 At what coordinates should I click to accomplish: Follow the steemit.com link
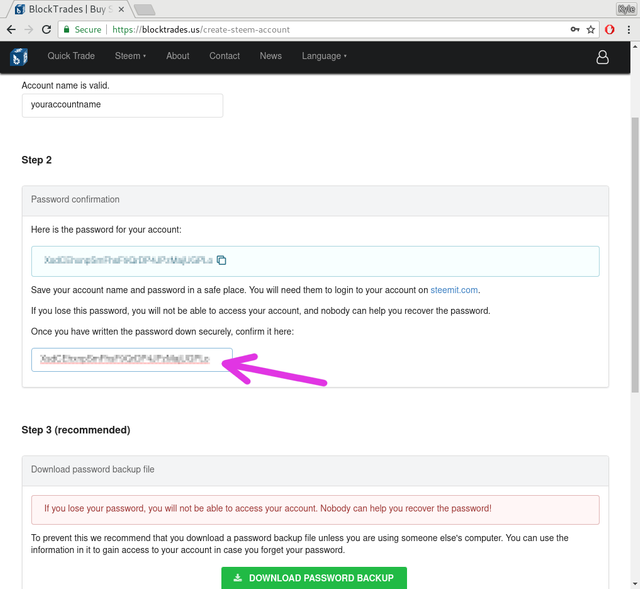point(454,290)
